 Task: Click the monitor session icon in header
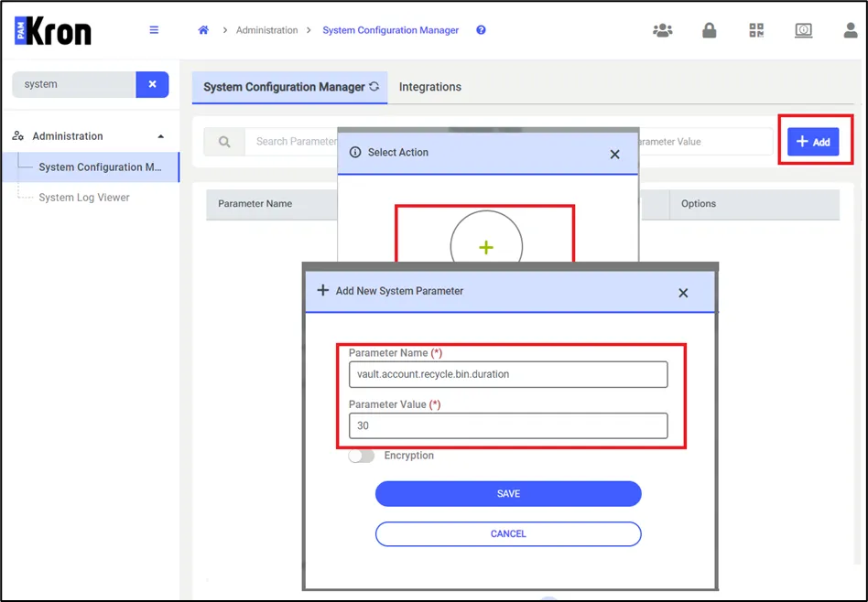click(x=803, y=30)
